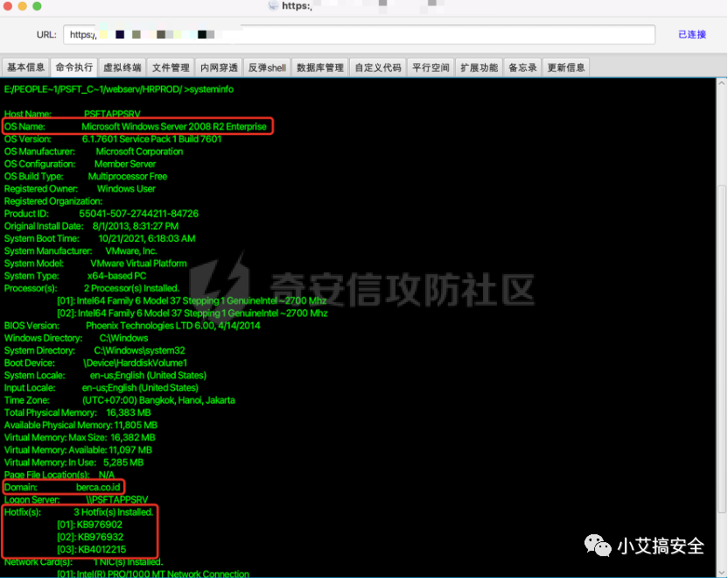
Task: Minimize window using yellow button
Action: (22, 6)
